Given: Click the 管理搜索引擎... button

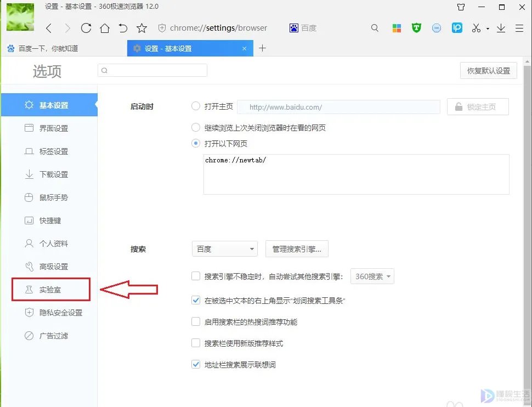Looking at the screenshot, I should tap(297, 249).
